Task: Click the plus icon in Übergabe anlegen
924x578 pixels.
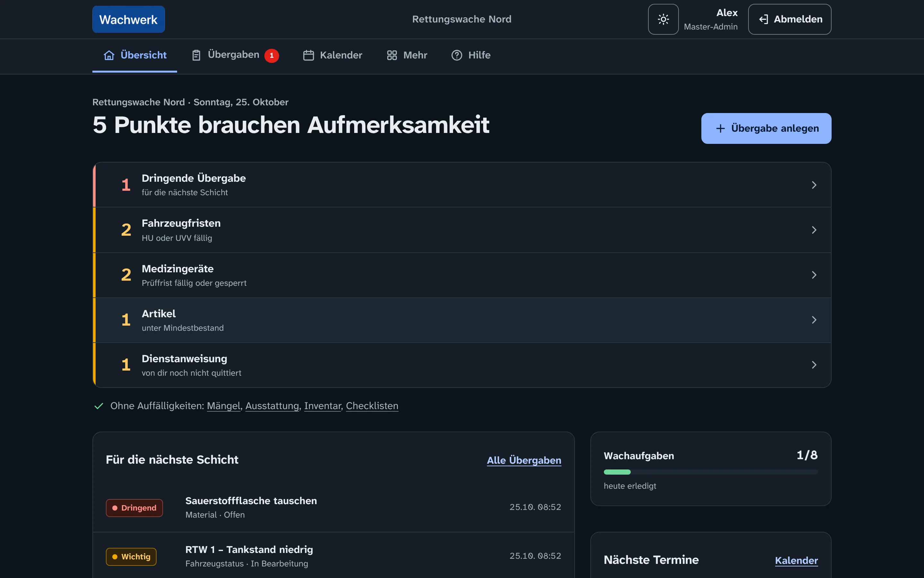Action: point(720,128)
